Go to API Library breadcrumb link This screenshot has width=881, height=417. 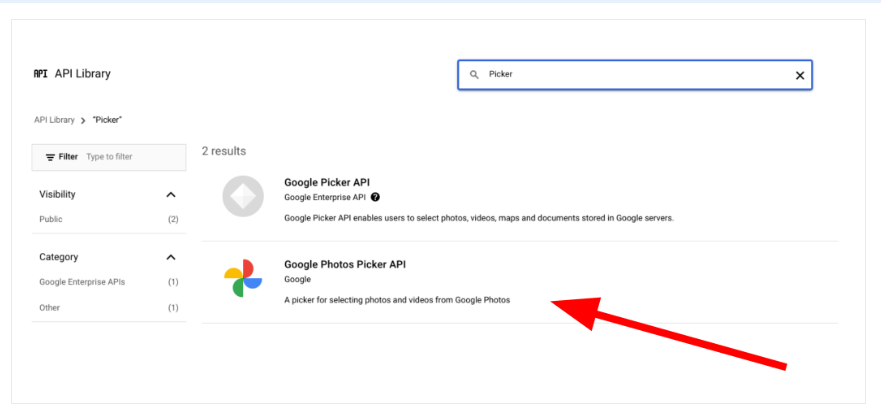point(54,120)
